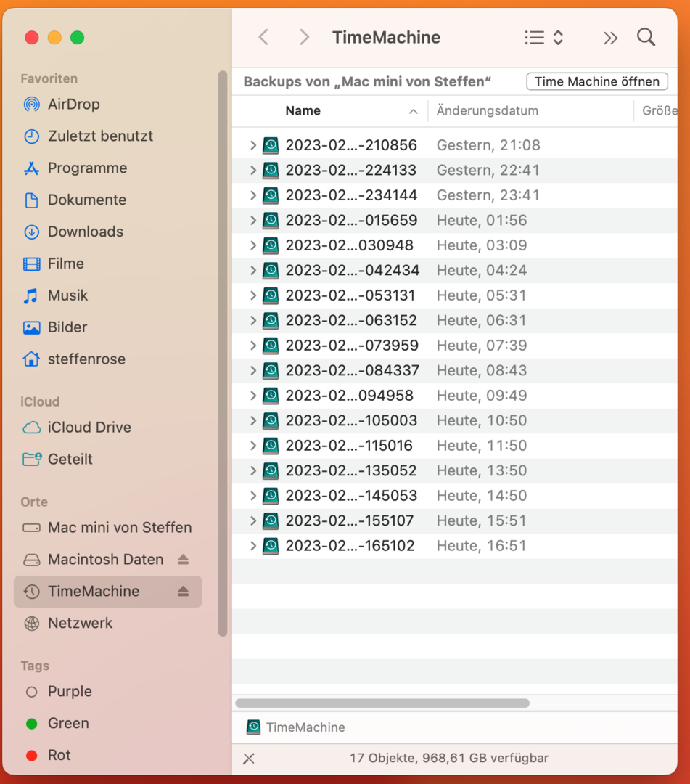This screenshot has height=784, width=690.
Task: Click the tool icon in status bar
Action: pos(249,759)
